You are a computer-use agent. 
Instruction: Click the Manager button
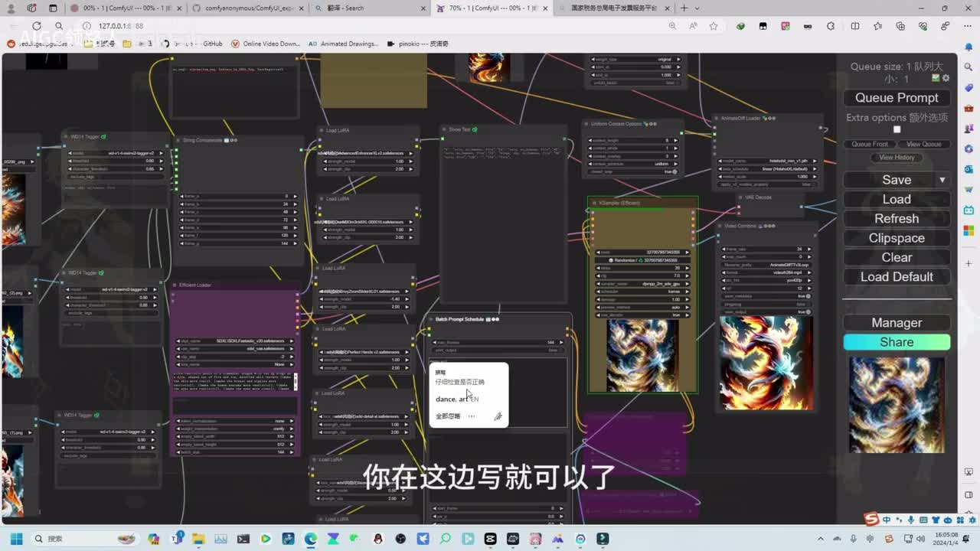897,323
